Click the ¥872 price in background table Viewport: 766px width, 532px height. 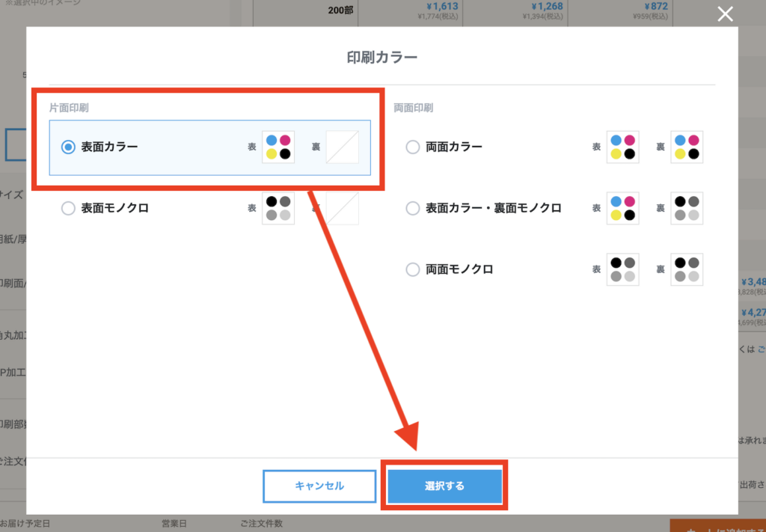655,6
